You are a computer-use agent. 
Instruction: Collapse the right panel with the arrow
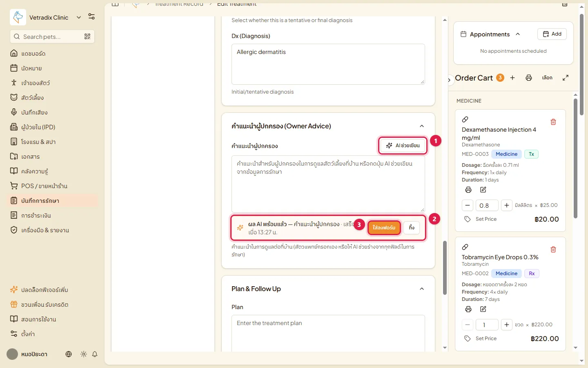tap(449, 80)
